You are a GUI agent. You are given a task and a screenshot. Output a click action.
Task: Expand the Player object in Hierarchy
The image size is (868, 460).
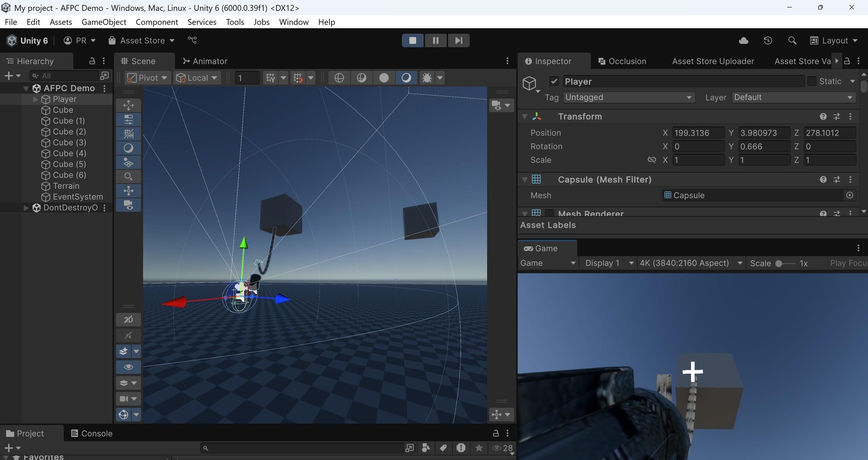coord(35,99)
